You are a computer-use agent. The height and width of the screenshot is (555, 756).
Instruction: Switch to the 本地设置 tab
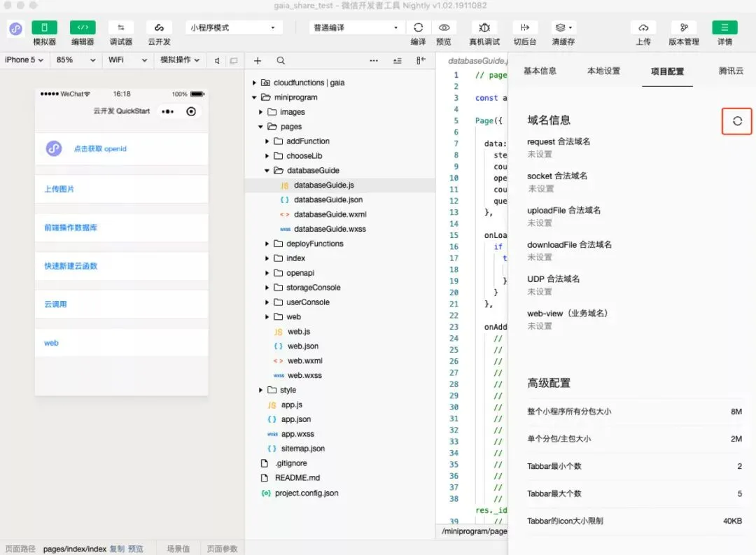[603, 71]
